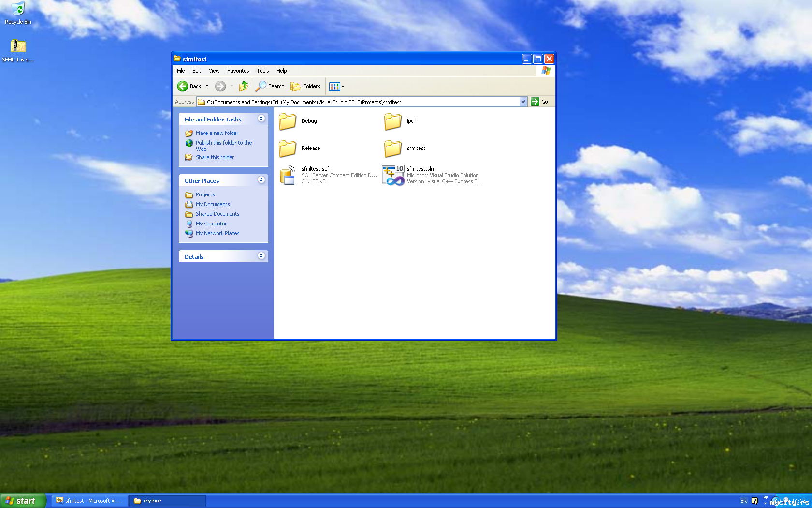Open the Tools menu
The height and width of the screenshot is (508, 812).
point(262,71)
